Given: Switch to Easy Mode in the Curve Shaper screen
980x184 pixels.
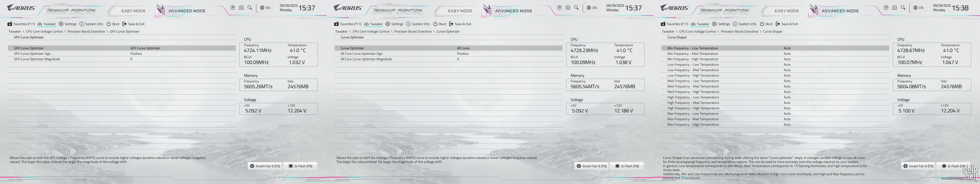Looking at the screenshot, I should click(787, 11).
